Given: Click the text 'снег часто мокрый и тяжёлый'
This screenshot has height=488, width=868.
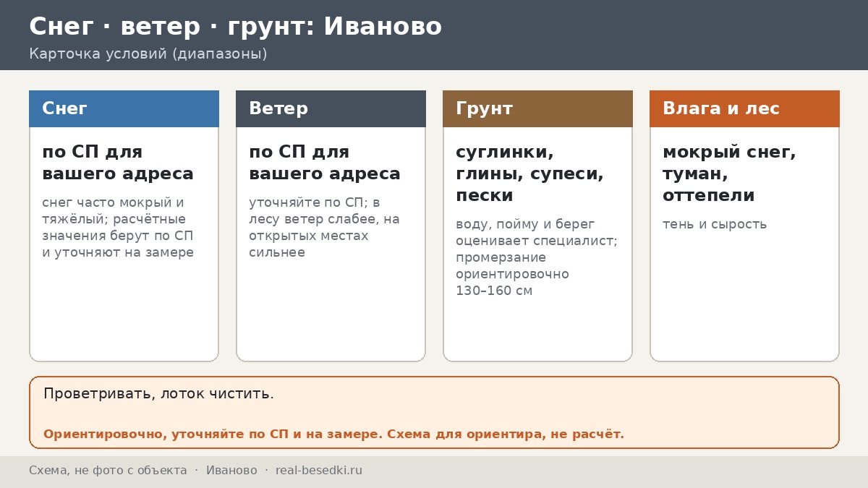Looking at the screenshot, I should (x=113, y=210).
